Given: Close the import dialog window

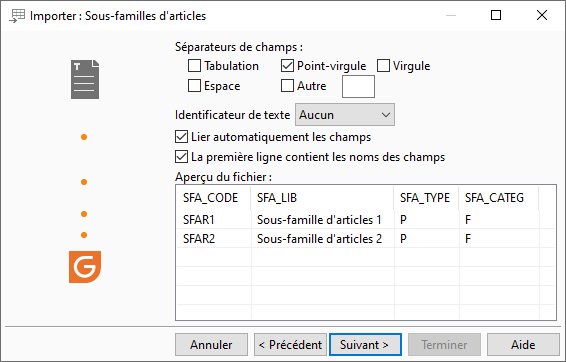Looking at the screenshot, I should point(542,15).
